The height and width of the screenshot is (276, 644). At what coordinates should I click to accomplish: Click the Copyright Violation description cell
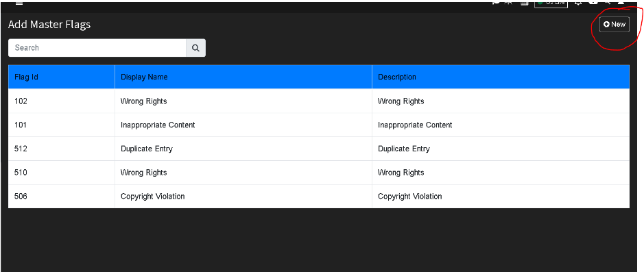point(501,196)
